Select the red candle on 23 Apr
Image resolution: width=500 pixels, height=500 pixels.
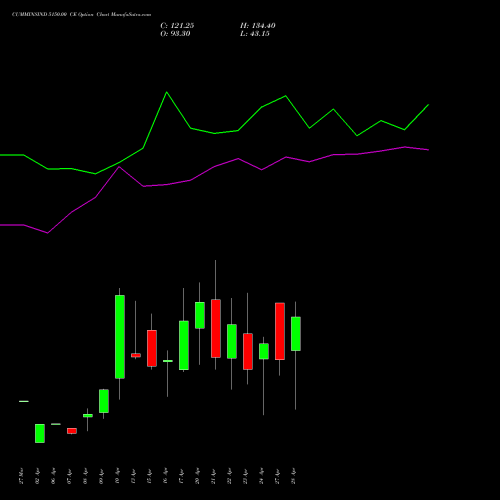pos(248,351)
